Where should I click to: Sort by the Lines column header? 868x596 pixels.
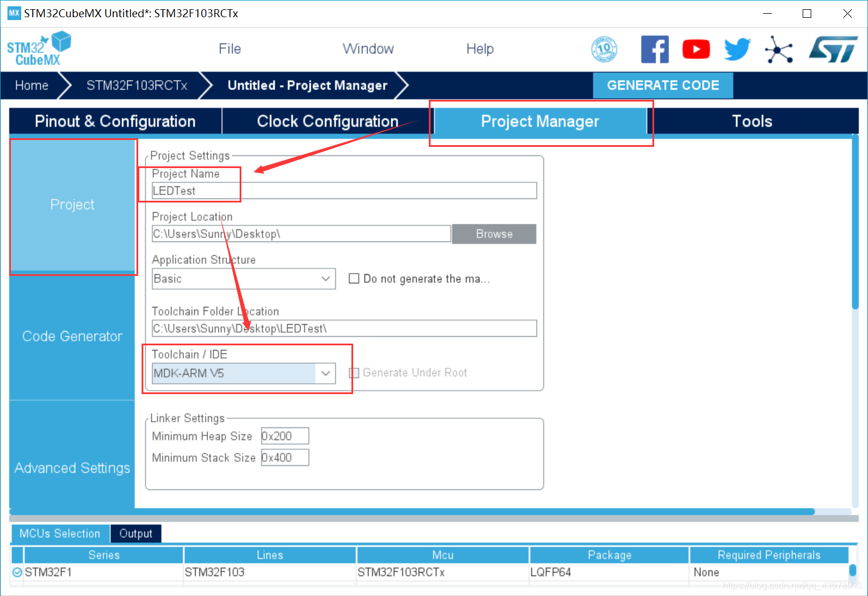[270, 555]
